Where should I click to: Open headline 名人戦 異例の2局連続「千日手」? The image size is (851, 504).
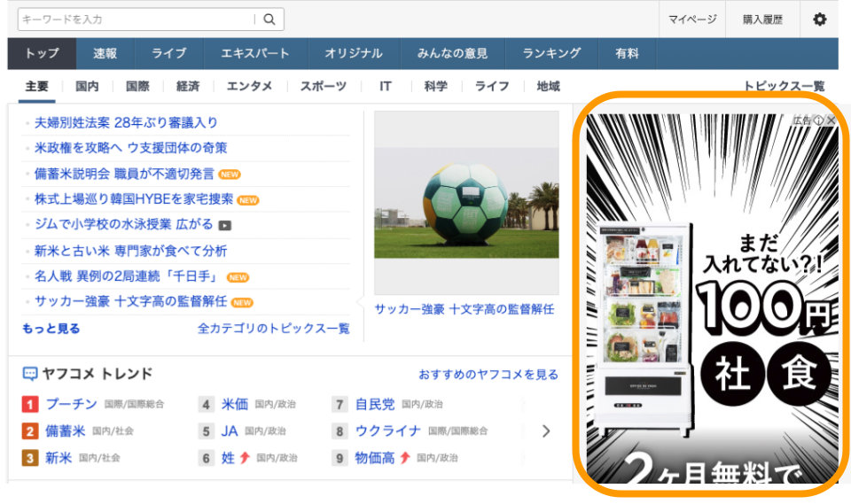tap(127, 276)
